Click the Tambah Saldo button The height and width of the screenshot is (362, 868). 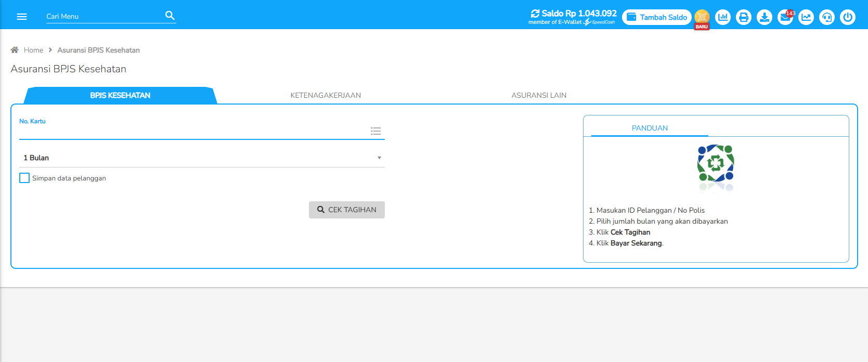pyautogui.click(x=657, y=17)
